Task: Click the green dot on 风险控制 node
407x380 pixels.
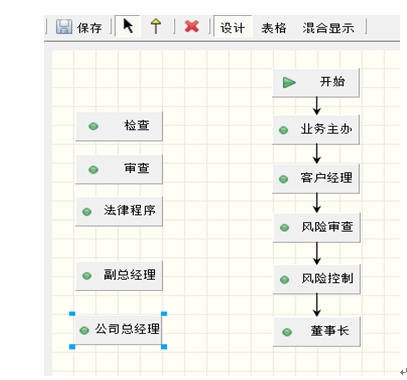Action: (284, 279)
